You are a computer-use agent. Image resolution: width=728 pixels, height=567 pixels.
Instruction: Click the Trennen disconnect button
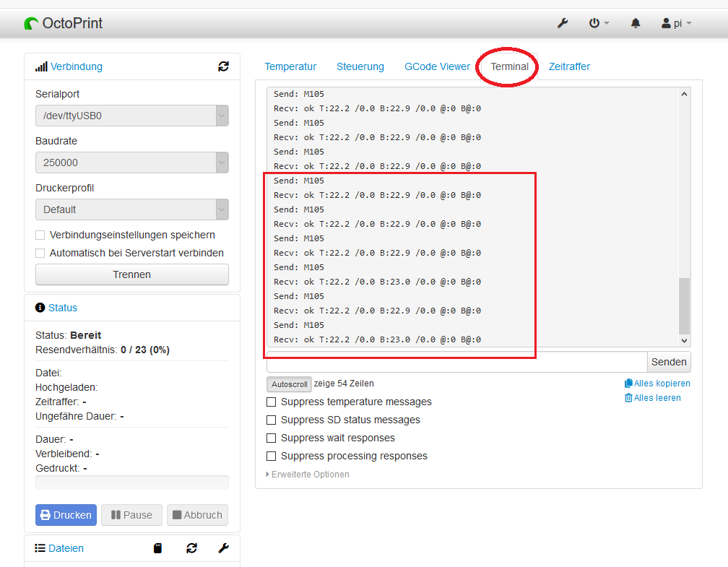[132, 274]
